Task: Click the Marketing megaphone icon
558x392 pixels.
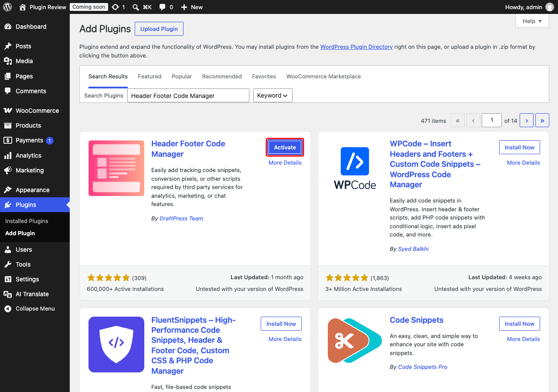Action: point(8,170)
